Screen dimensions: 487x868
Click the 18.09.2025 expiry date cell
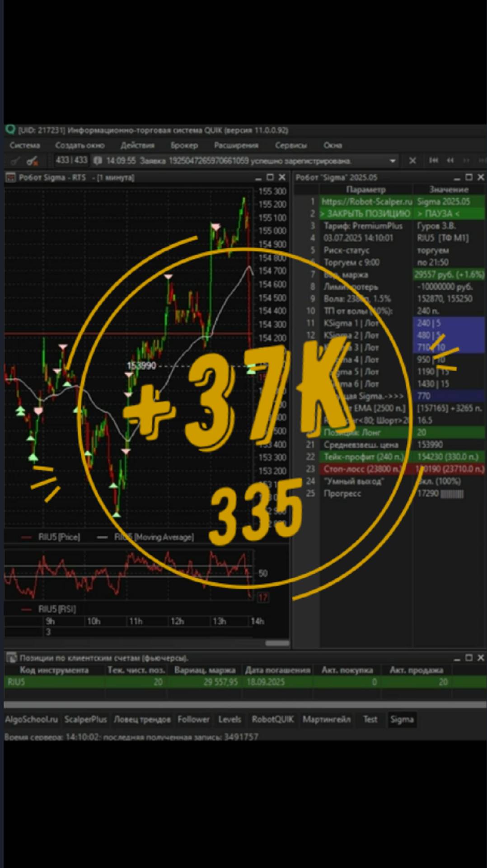click(x=277, y=682)
